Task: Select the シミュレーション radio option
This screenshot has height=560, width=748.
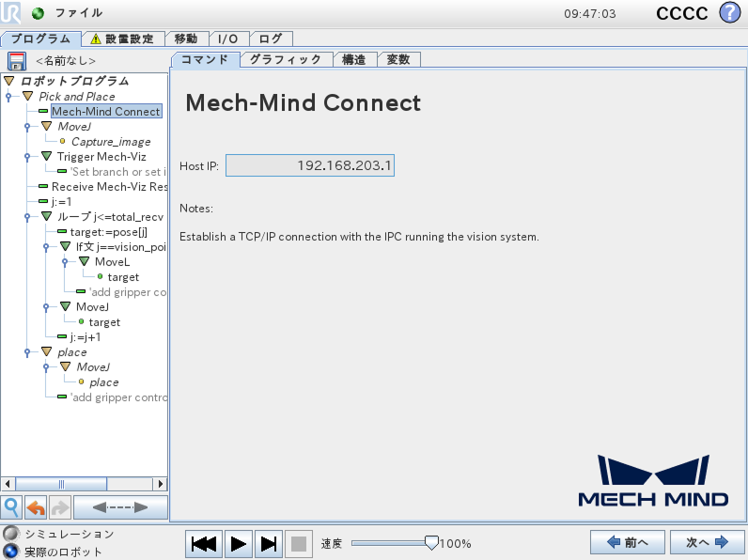Action: (x=10, y=534)
